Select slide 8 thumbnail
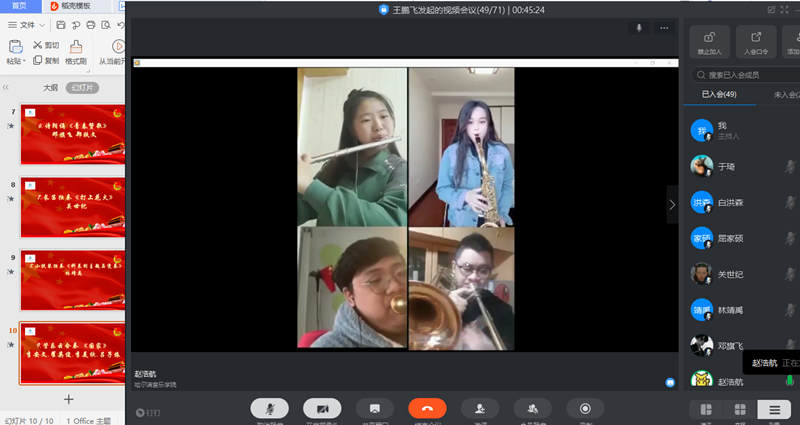The height and width of the screenshot is (425, 800). [72, 206]
